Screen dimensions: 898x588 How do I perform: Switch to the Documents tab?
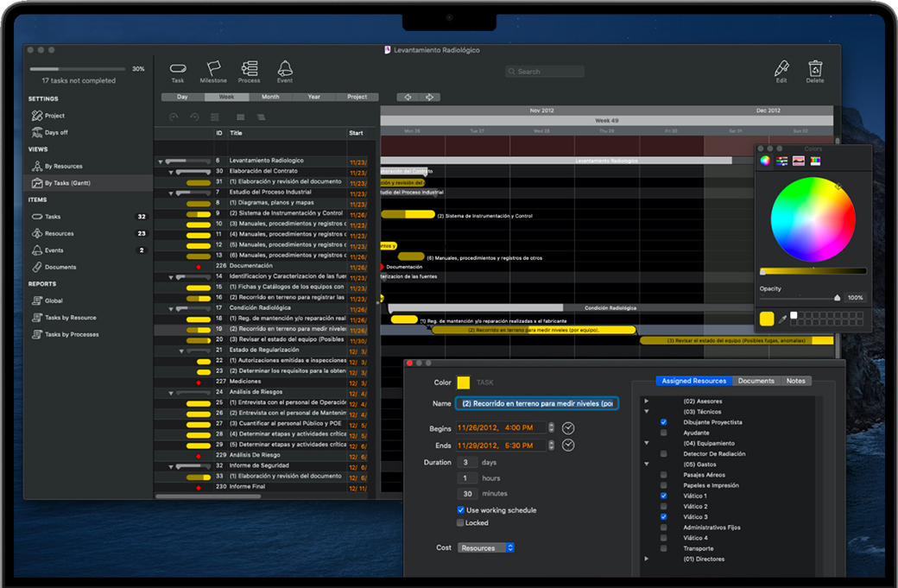756,381
